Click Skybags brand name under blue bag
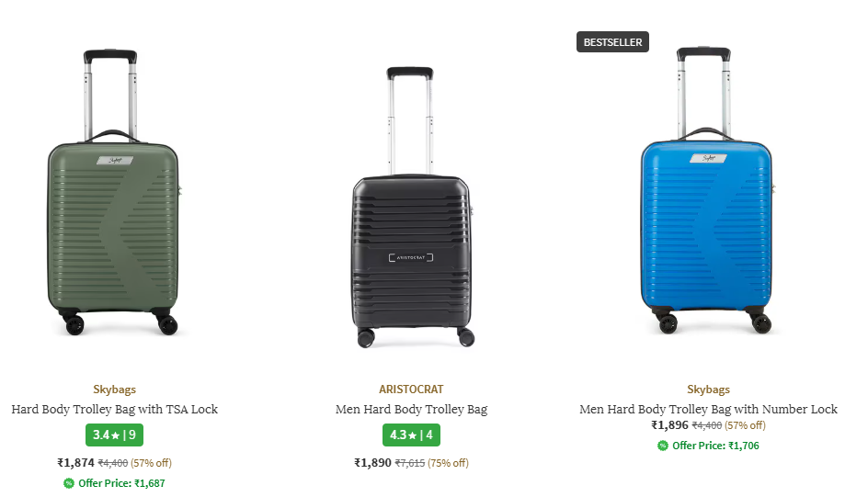Image resolution: width=868 pixels, height=497 pixels. 709,390
